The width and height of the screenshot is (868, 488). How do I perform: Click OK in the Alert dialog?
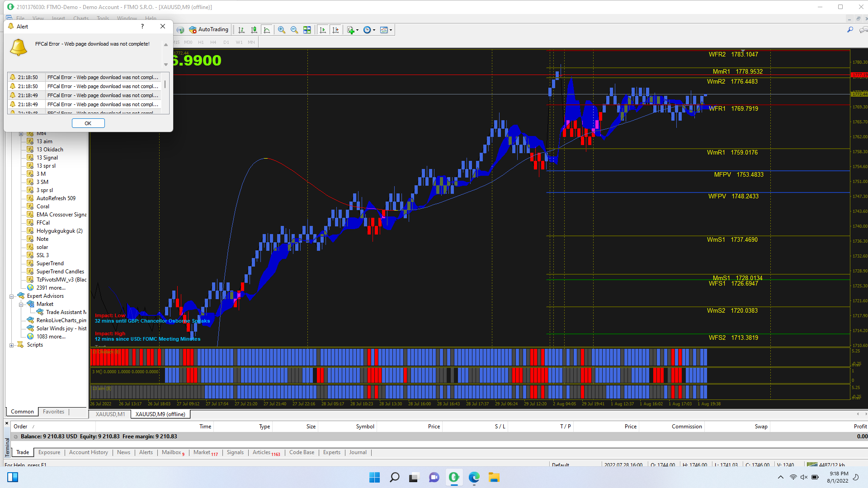[x=88, y=123]
